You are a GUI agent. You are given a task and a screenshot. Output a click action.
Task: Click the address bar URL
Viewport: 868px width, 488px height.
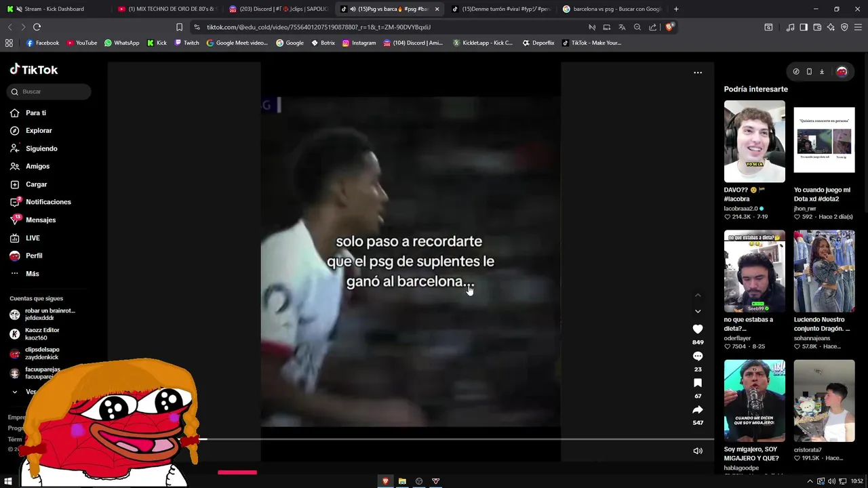[x=319, y=27]
